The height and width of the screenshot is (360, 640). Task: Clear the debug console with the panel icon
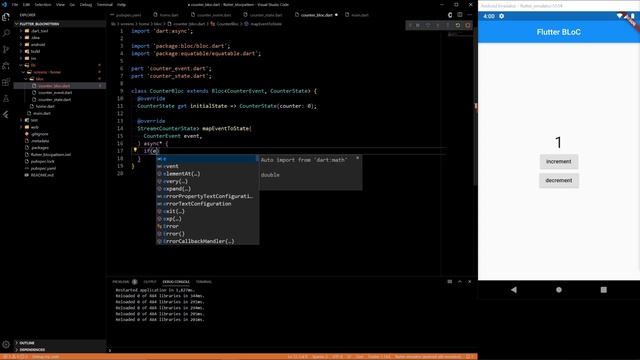click(x=450, y=282)
